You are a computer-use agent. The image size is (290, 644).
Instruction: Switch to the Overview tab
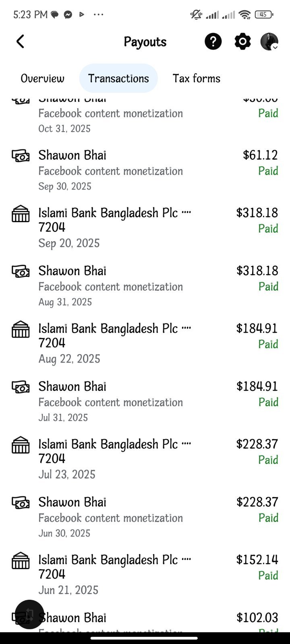[42, 78]
